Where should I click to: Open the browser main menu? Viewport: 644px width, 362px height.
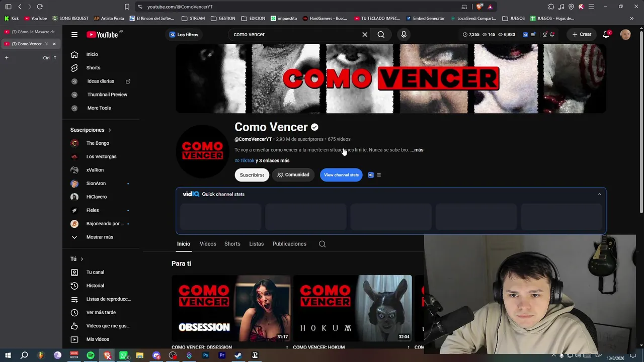pyautogui.click(x=591, y=7)
